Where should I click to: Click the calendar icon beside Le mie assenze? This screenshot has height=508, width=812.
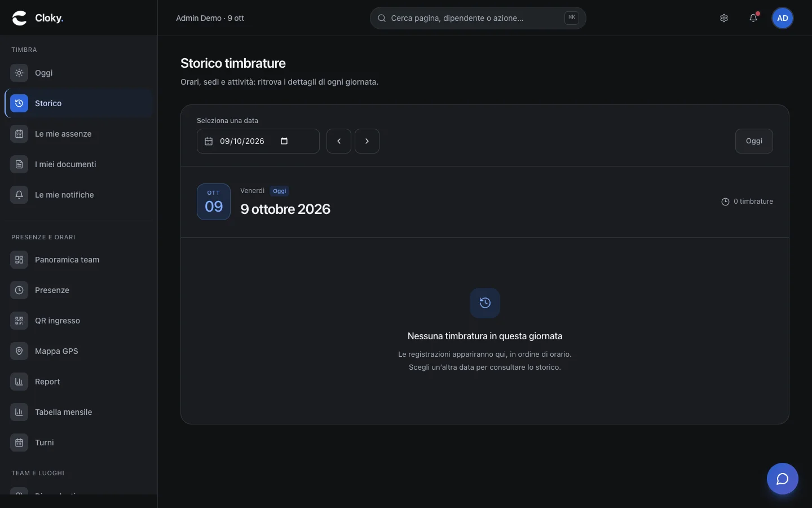(x=19, y=134)
